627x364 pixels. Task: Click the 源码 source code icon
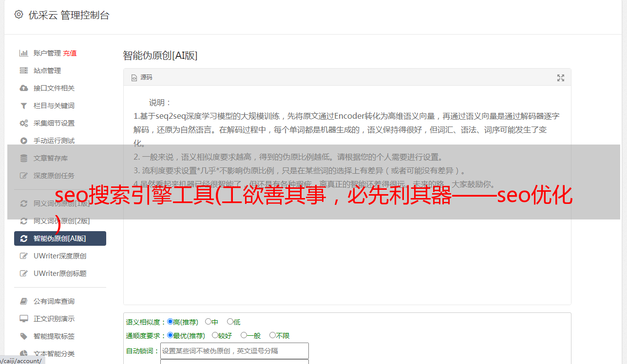(134, 78)
